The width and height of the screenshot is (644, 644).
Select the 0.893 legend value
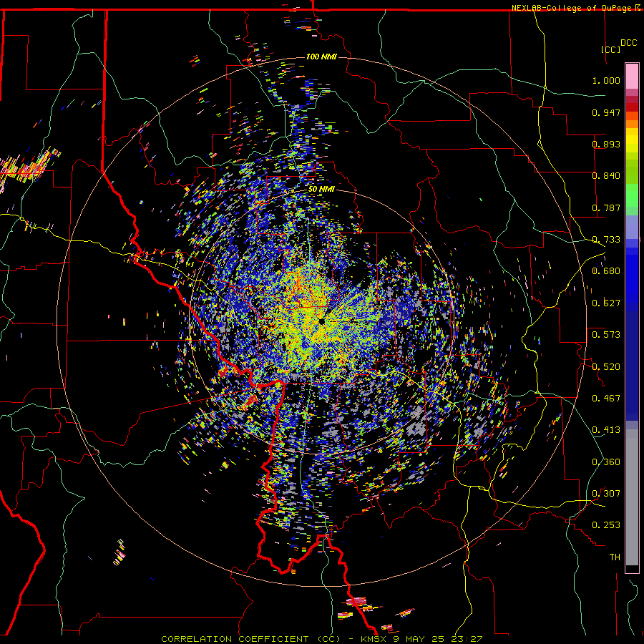point(606,144)
